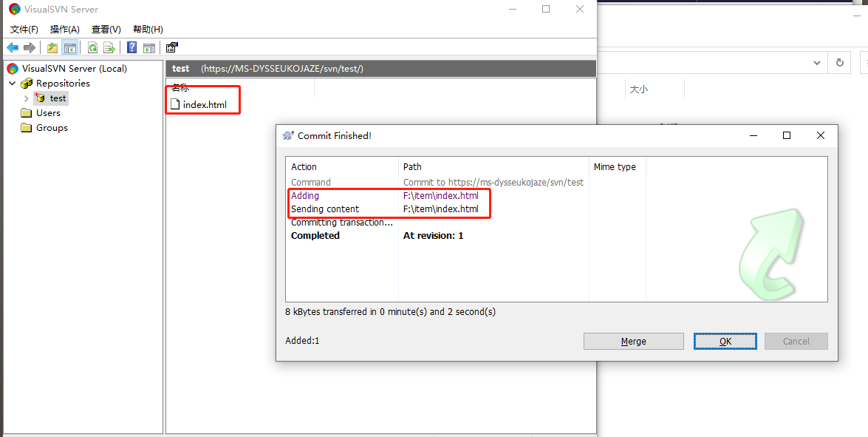Toggle the show/hide action pane icon

click(149, 48)
